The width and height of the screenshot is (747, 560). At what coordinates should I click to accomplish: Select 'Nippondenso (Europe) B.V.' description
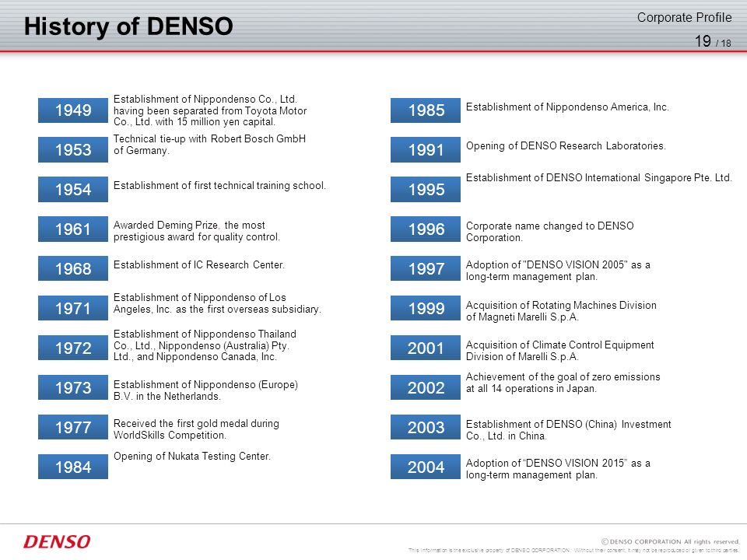point(205,390)
